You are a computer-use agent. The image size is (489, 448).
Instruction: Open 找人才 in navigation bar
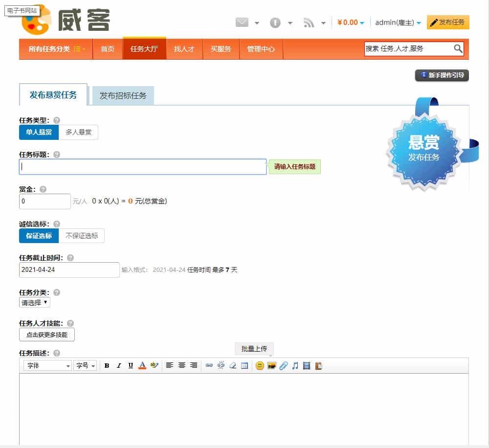184,49
